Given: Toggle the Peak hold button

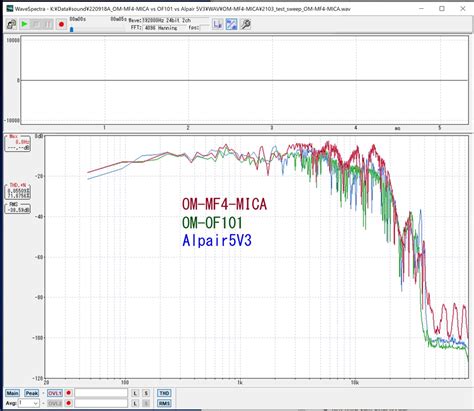Looking at the screenshot, I should pos(31,393).
